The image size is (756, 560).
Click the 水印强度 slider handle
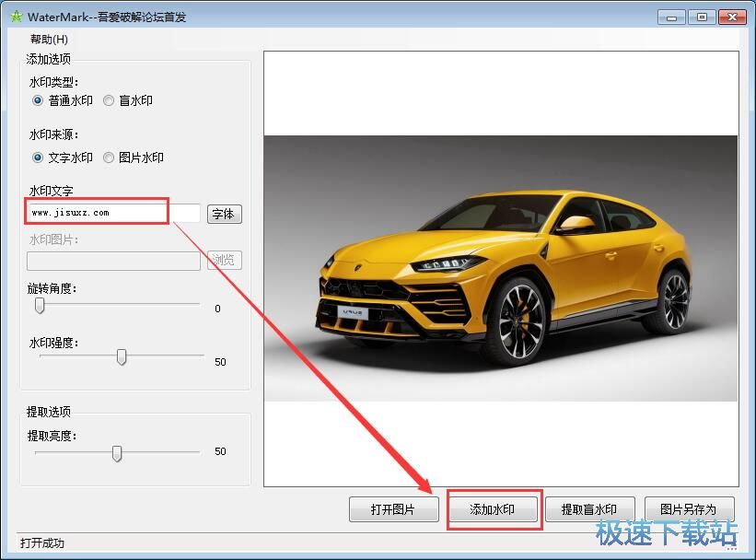122,357
